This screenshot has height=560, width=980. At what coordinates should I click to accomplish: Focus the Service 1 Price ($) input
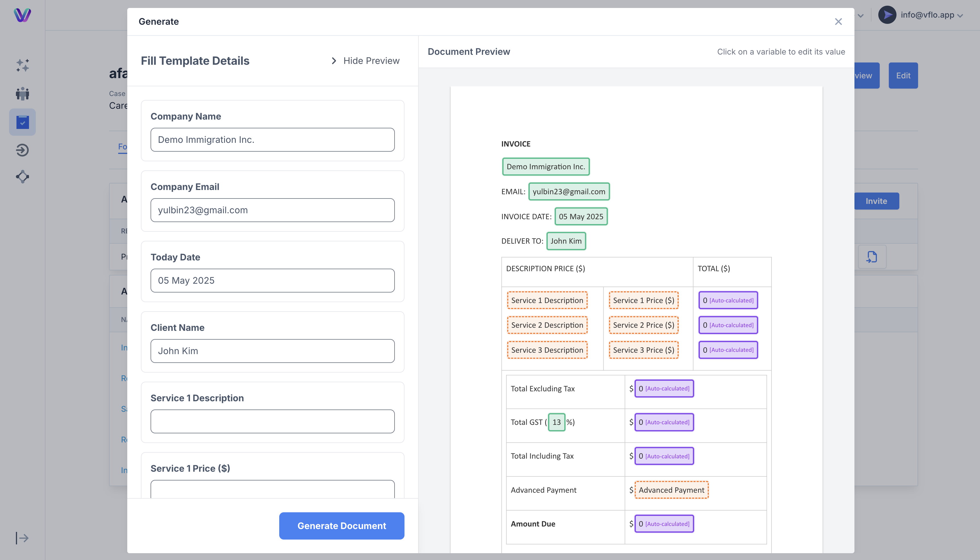(x=272, y=489)
